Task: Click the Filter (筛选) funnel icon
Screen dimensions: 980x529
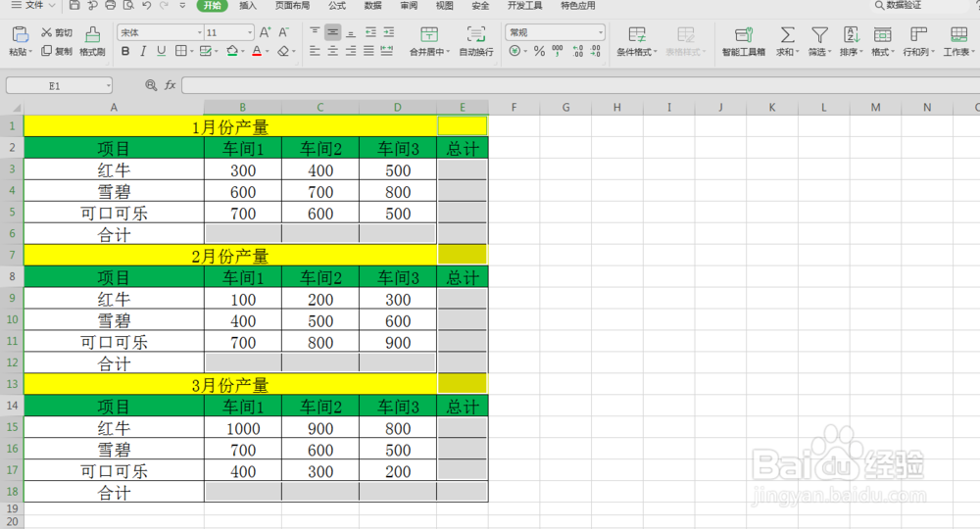Action: (x=819, y=35)
